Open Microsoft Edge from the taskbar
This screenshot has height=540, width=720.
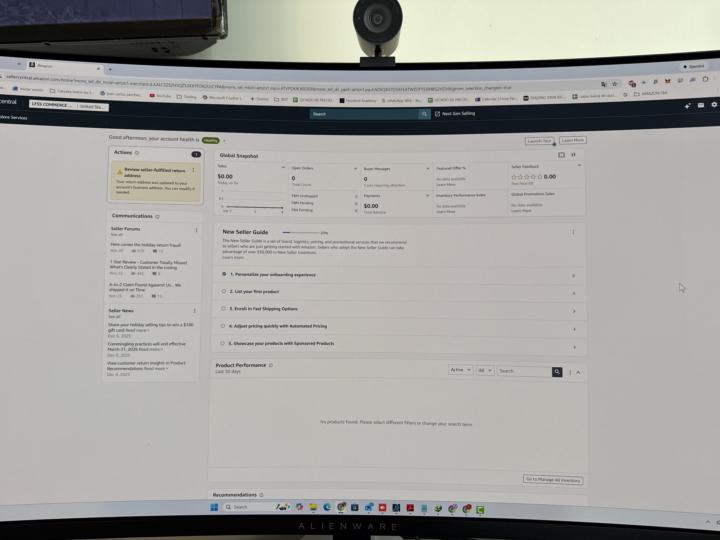(x=327, y=507)
